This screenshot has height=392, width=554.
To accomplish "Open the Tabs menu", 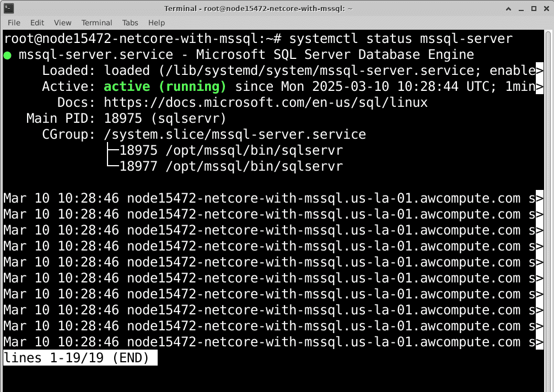I will click(x=130, y=23).
